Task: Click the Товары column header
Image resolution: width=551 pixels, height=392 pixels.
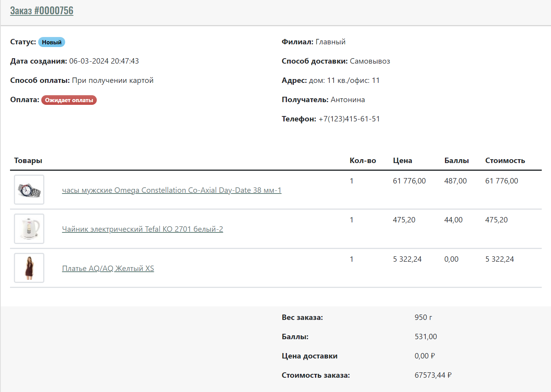Action: click(28, 161)
